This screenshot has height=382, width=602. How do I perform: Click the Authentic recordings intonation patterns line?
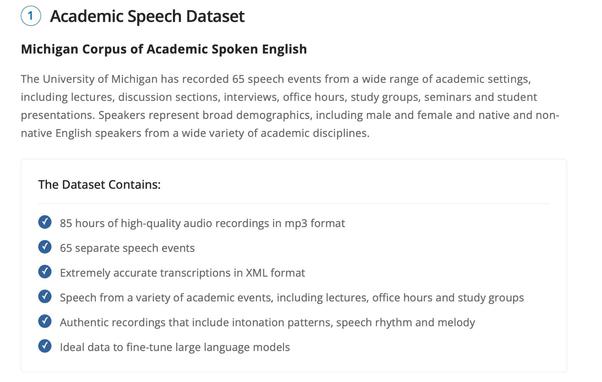[x=267, y=322]
